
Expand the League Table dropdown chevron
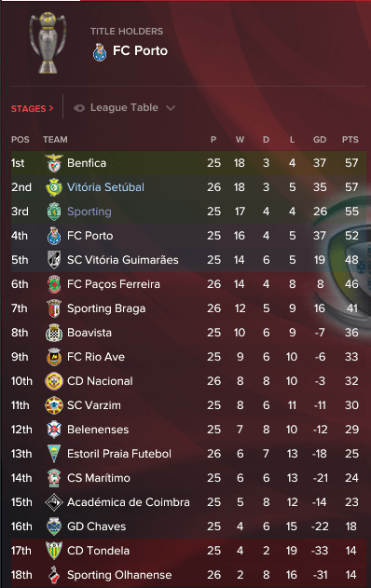coord(171,108)
